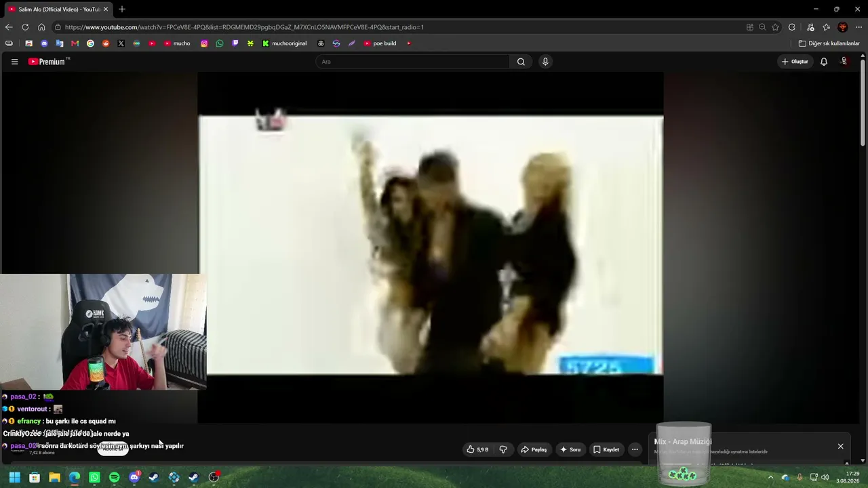Open the Reddit bookmark
The height and width of the screenshot is (488, 868).
coord(106,43)
